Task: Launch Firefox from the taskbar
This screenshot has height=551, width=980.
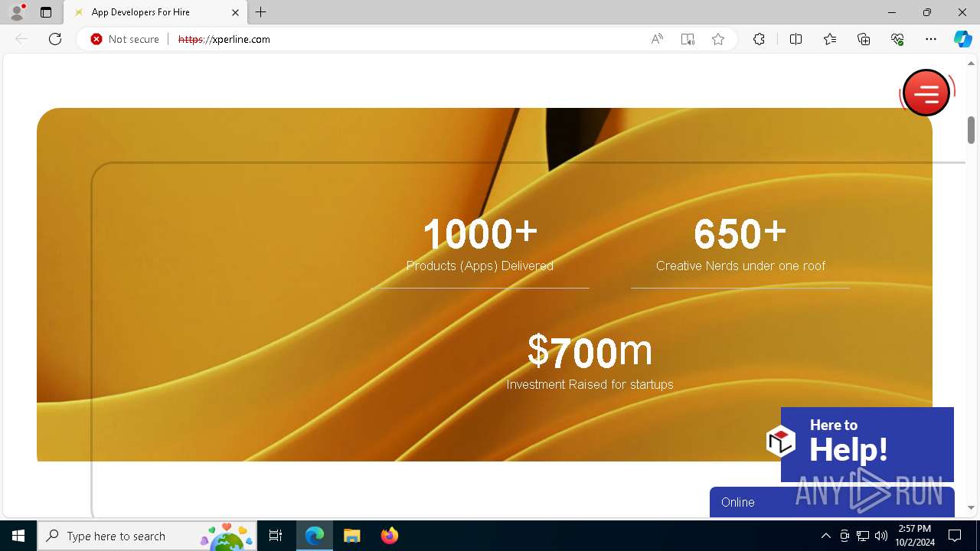Action: click(x=390, y=536)
